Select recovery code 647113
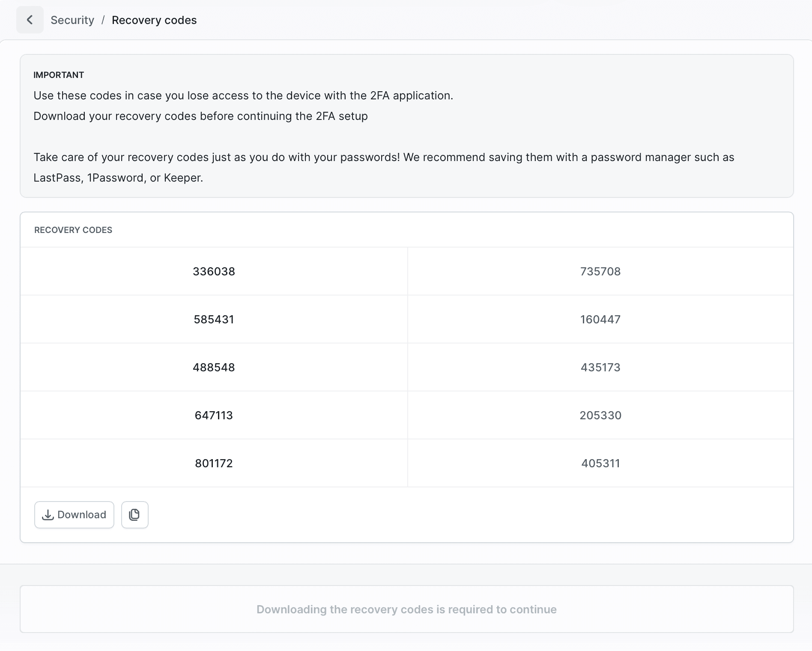 coord(214,415)
